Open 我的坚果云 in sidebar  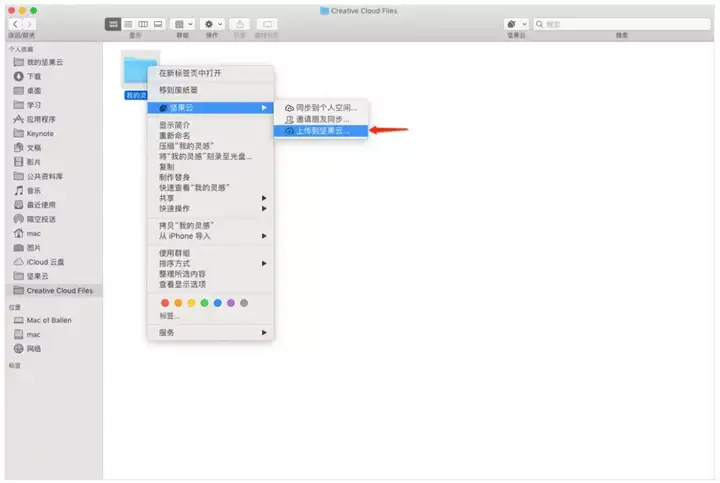pyautogui.click(x=39, y=62)
